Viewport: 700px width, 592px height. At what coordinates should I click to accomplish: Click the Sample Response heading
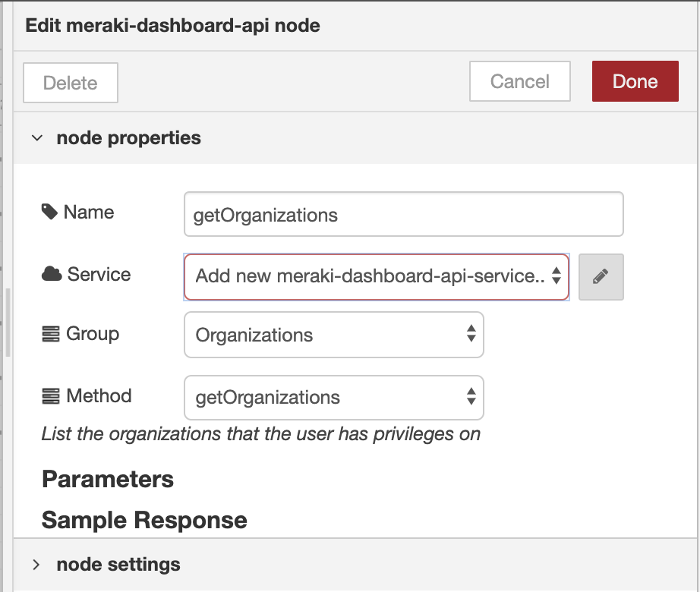click(144, 520)
